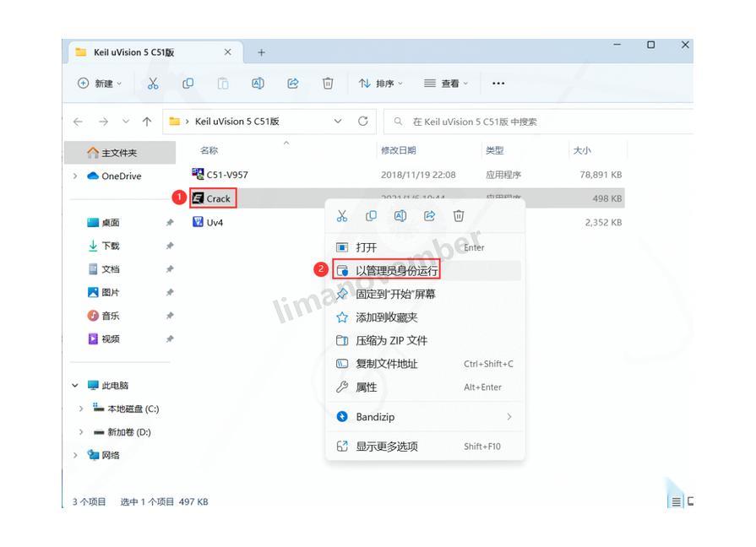Go forward with the right arrow
This screenshot has height=547, width=756.
pos(103,122)
